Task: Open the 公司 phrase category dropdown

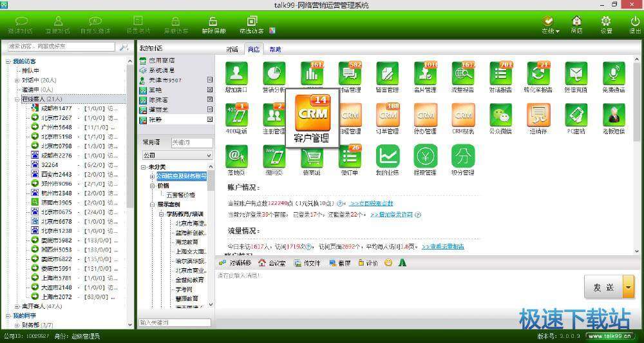Action: 177,155
